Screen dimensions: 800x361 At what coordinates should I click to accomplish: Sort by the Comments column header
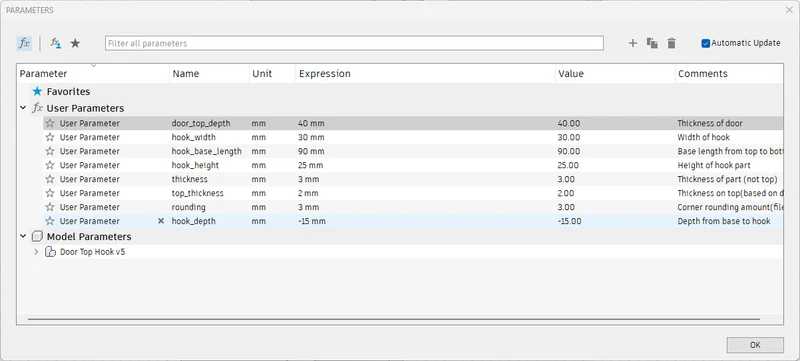pos(729,73)
